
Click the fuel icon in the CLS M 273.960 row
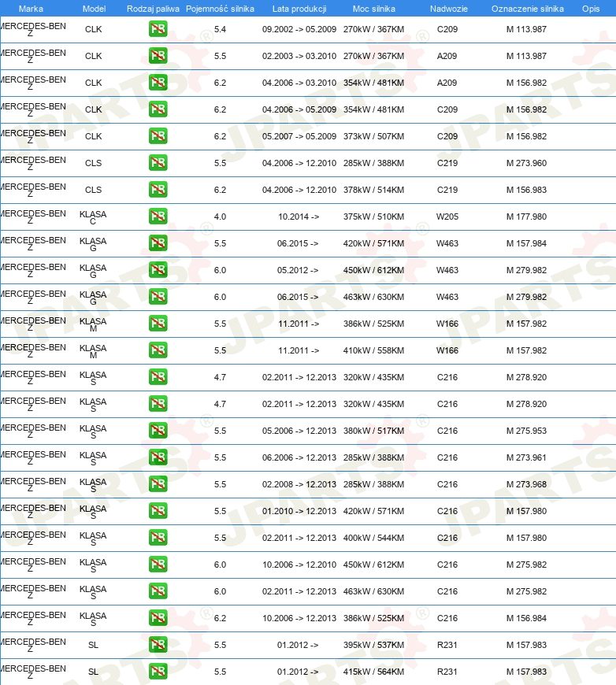tap(158, 163)
